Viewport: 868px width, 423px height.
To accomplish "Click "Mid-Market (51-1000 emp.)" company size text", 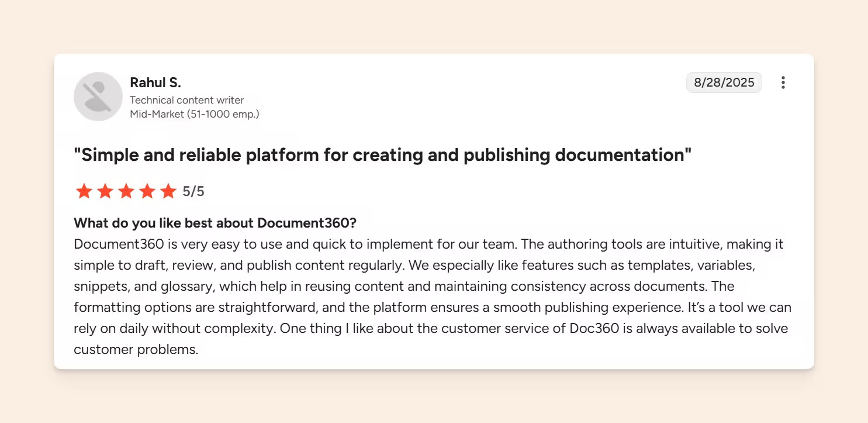I will click(195, 114).
